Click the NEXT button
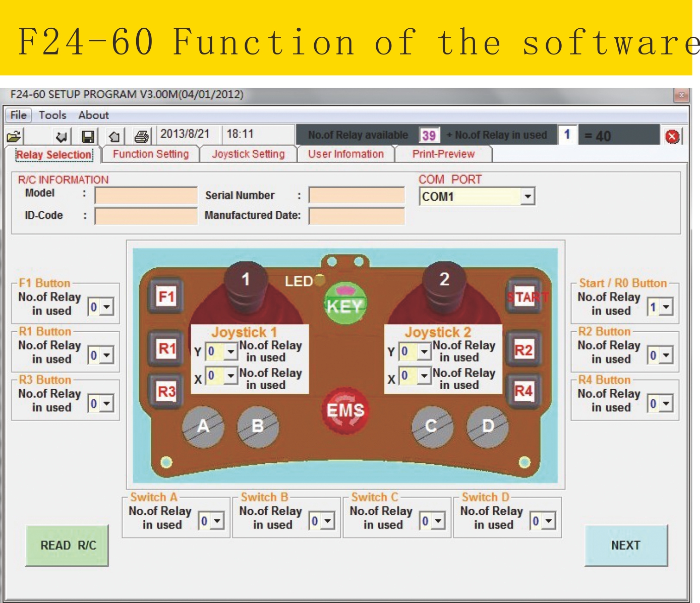This screenshot has width=700, height=603. (626, 546)
